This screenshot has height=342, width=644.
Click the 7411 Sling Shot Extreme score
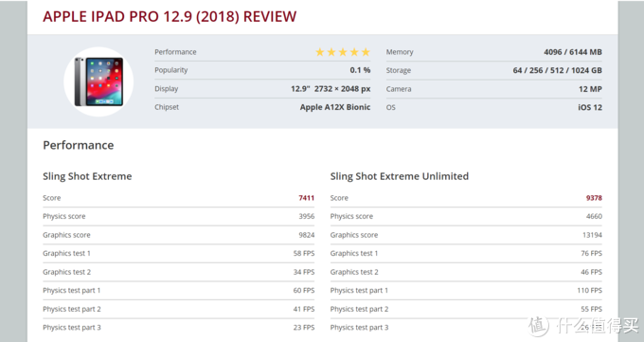(307, 198)
